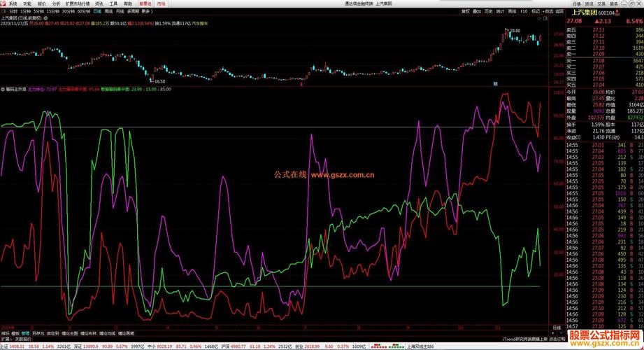Click small window icon left of 分时

pyautogui.click(x=3, y=11)
